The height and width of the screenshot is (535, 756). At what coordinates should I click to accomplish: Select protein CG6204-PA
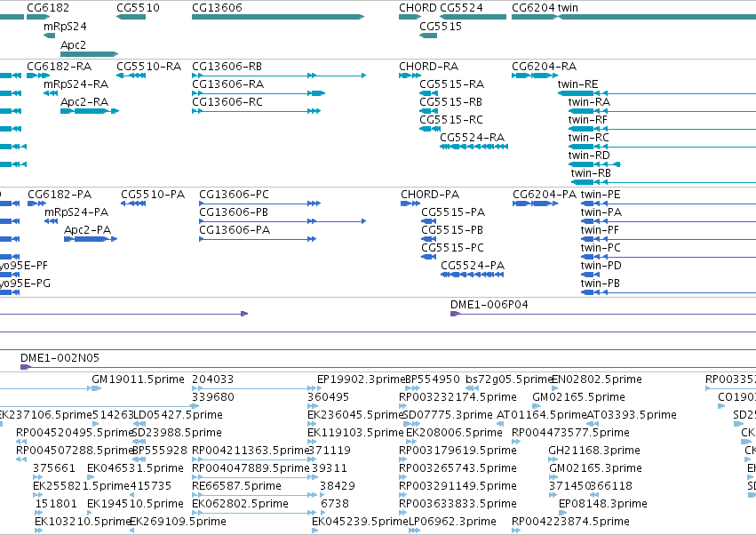(545, 195)
